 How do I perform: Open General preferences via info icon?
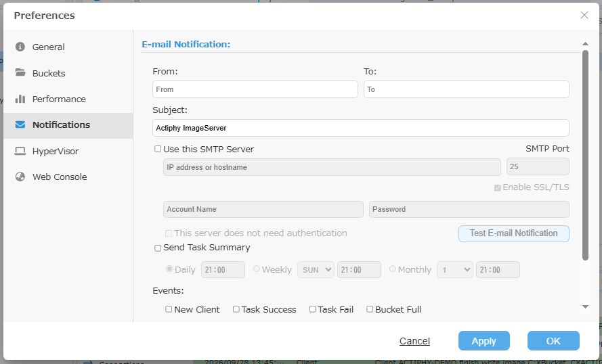click(x=20, y=47)
